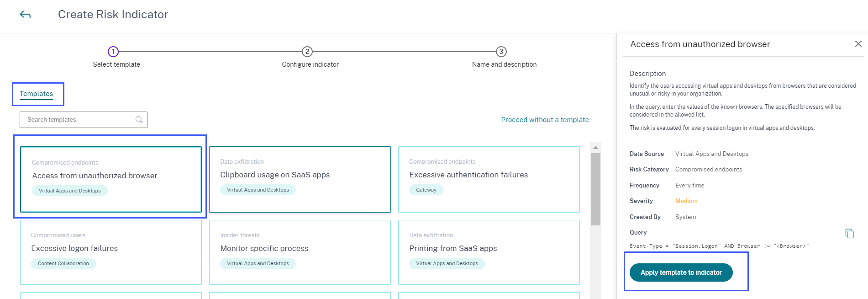Click step 2 Configure indicator circle
Screen dimensions: 868x299
tap(307, 52)
